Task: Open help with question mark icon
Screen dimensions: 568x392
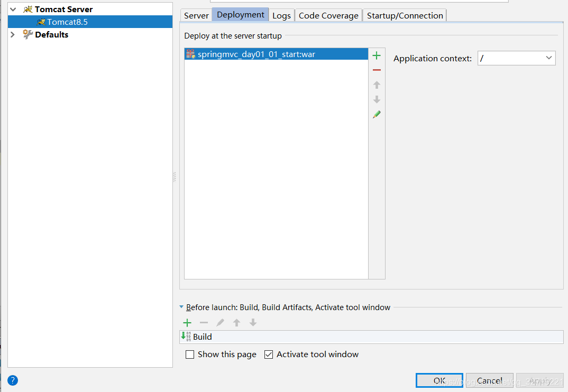Action: (12, 380)
